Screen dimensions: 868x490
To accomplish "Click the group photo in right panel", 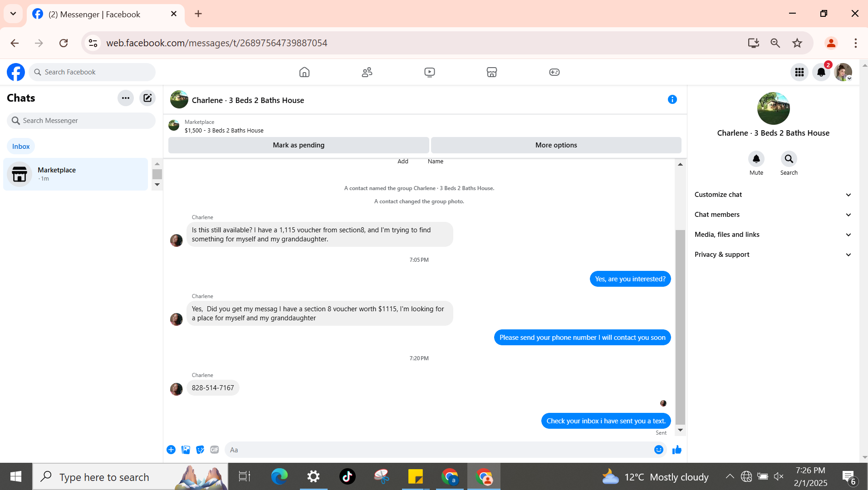I will (774, 108).
